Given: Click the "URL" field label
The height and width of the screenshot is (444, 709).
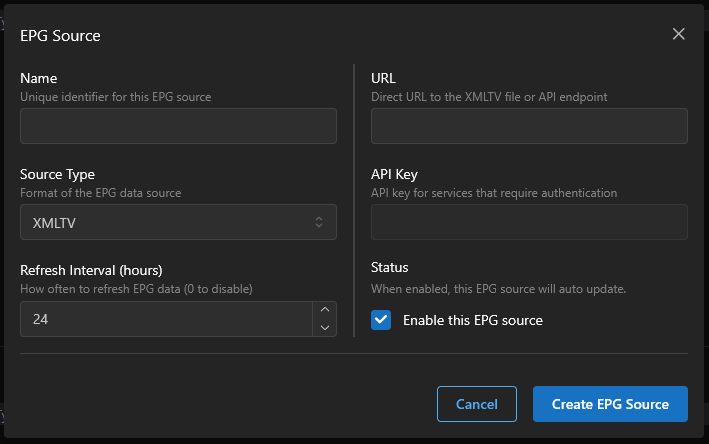Looking at the screenshot, I should coord(384,78).
